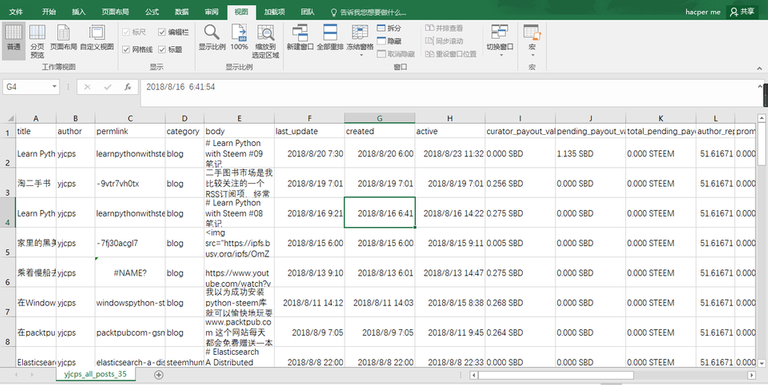Select the 'body' header cell
768x385 pixels.
(239, 131)
